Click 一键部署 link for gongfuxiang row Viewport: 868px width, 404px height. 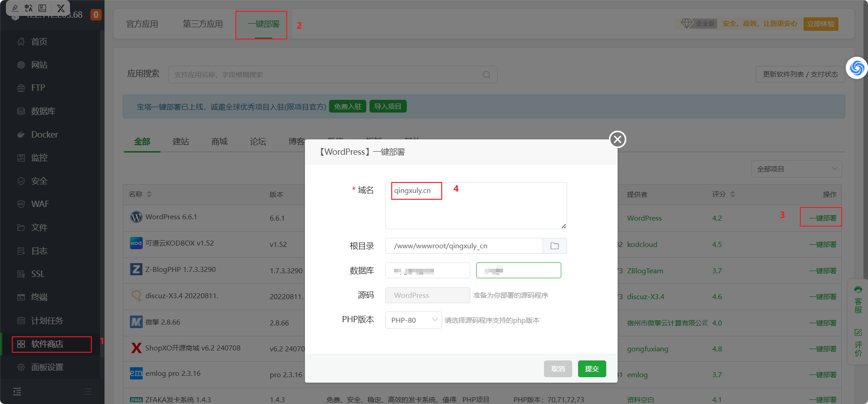click(823, 349)
